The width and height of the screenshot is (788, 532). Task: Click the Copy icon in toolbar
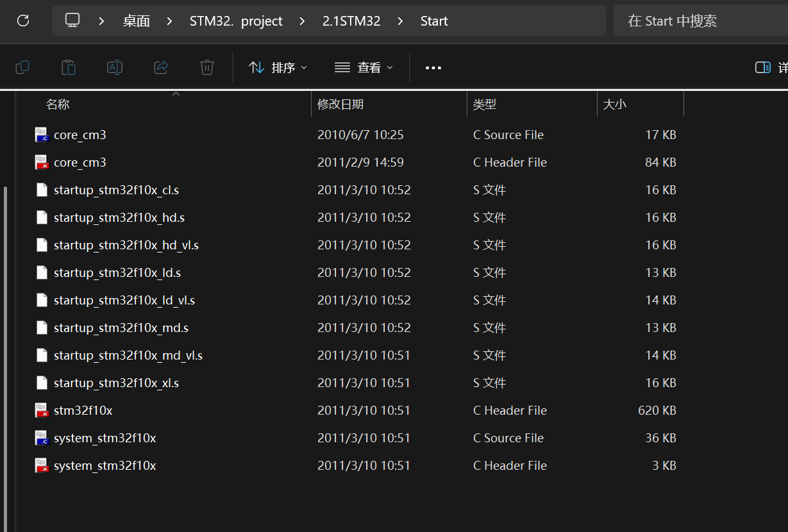pos(22,67)
